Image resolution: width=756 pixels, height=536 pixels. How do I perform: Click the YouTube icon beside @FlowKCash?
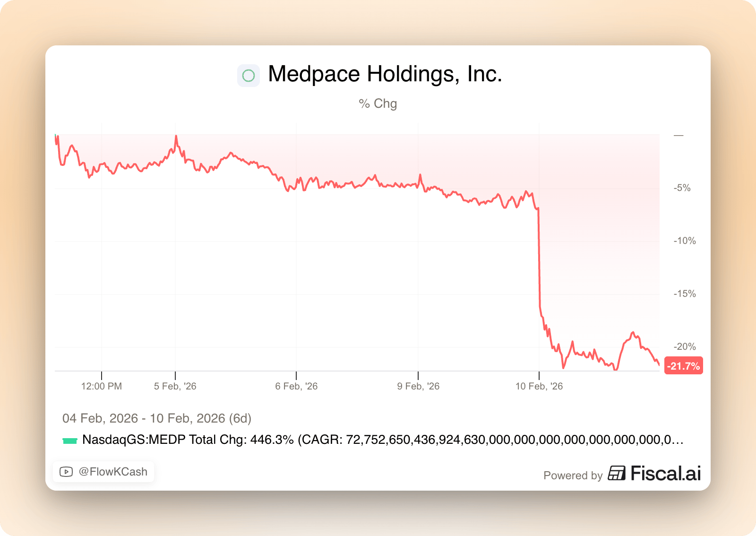[66, 472]
